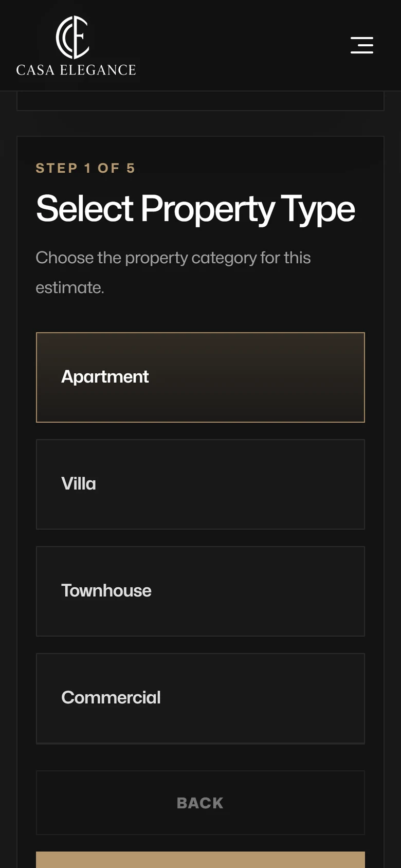Click the STEP 1 OF 5 indicator
The width and height of the screenshot is (401, 868).
click(85, 168)
